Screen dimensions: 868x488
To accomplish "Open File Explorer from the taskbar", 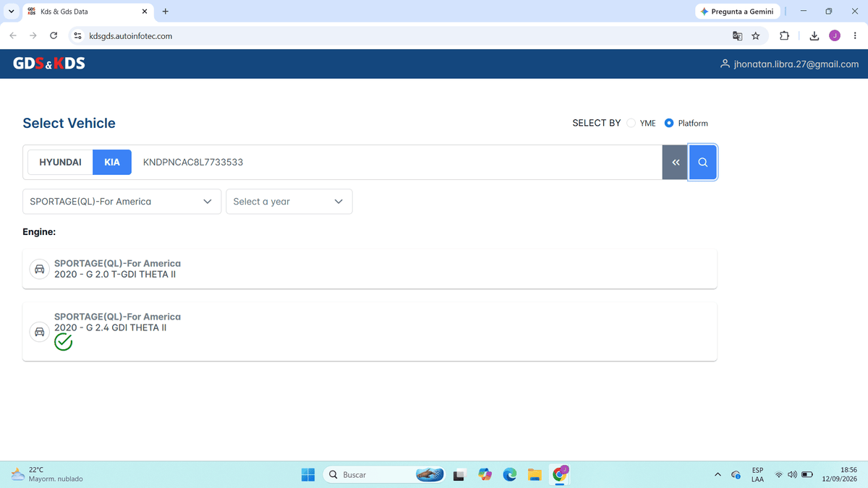I will [535, 474].
